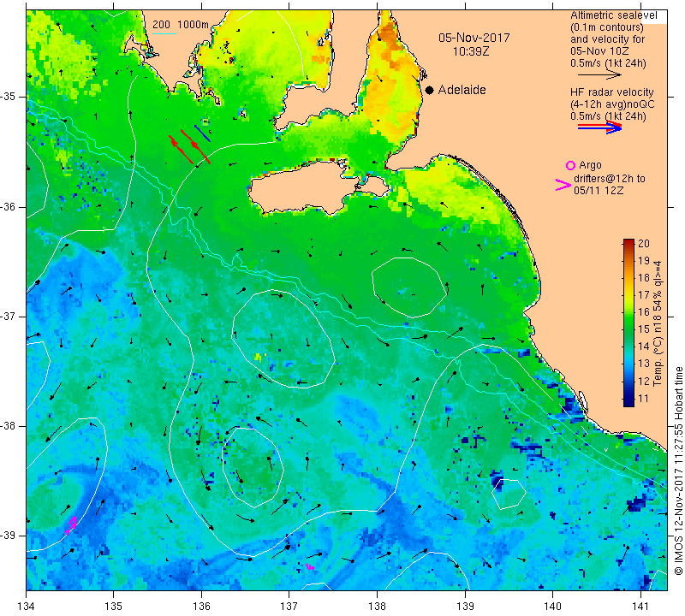Click the 05/11 12Z legend text
The image size is (685, 616).
[x=598, y=191]
